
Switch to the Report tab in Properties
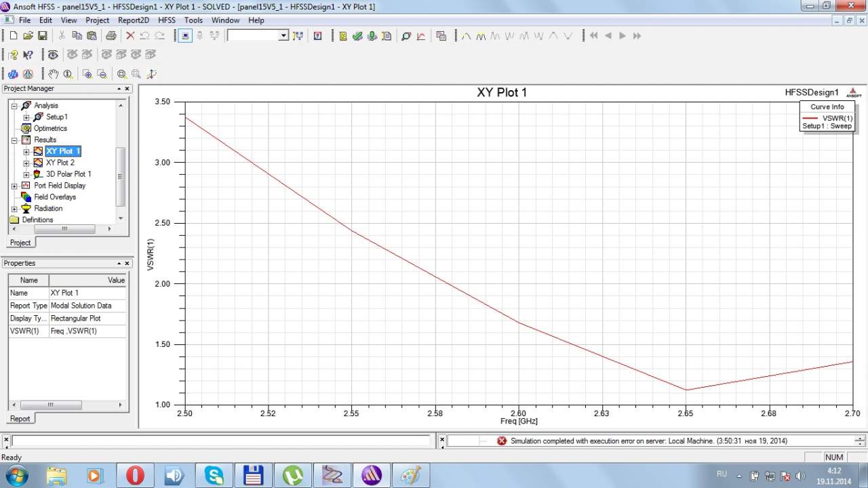coord(20,419)
